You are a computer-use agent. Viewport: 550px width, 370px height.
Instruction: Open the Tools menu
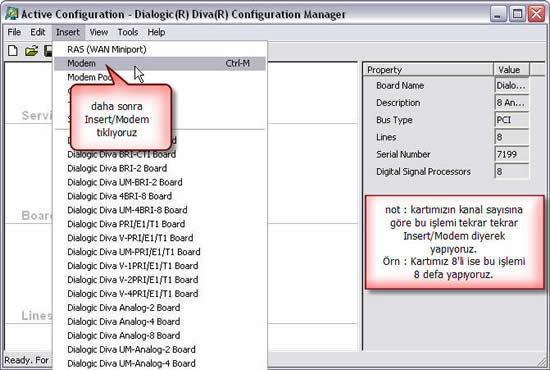(x=128, y=32)
